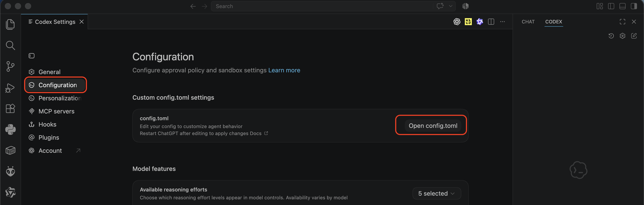Viewport: 644px width, 205px height.
Task: Click the "Custom config.toml settings" heading
Action: click(x=173, y=97)
